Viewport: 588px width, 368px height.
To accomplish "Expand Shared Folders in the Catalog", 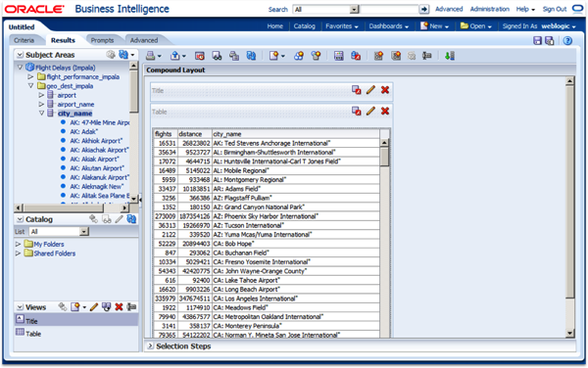I will (x=18, y=253).
